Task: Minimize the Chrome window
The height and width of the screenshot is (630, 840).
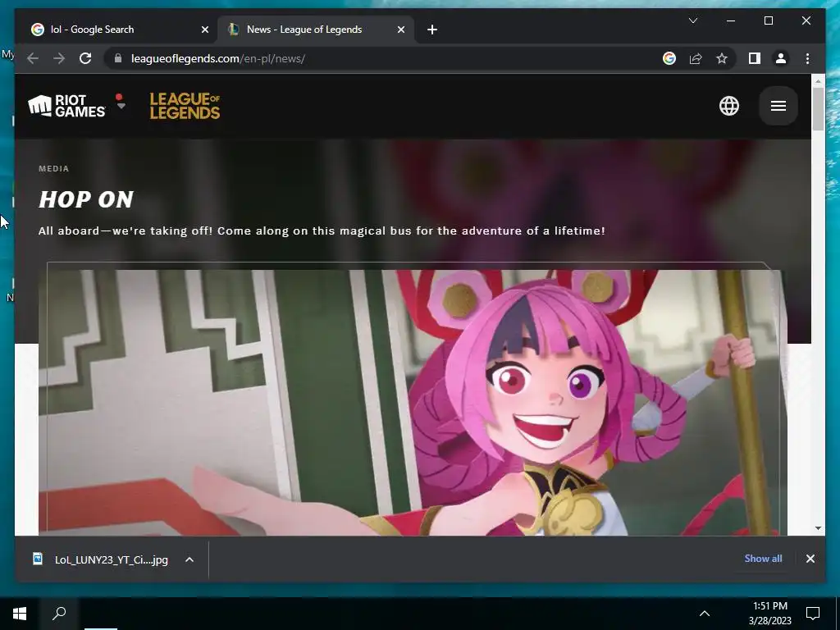Action: pos(731,21)
